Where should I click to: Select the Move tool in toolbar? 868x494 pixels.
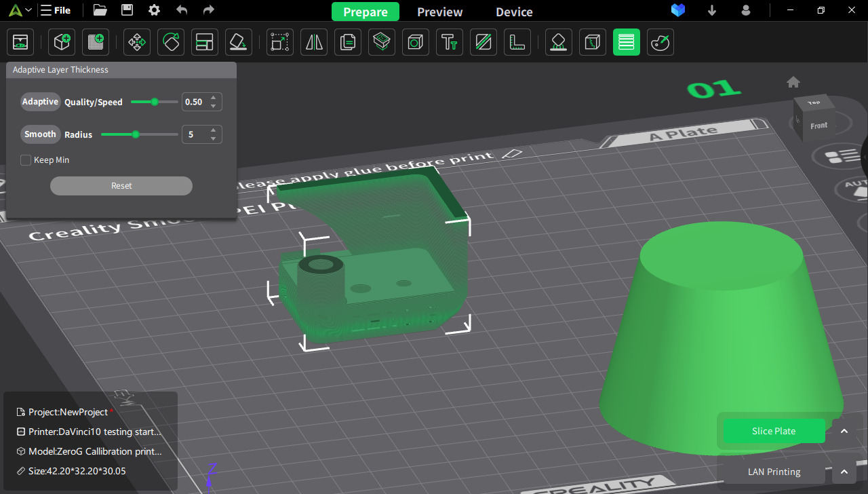click(137, 42)
